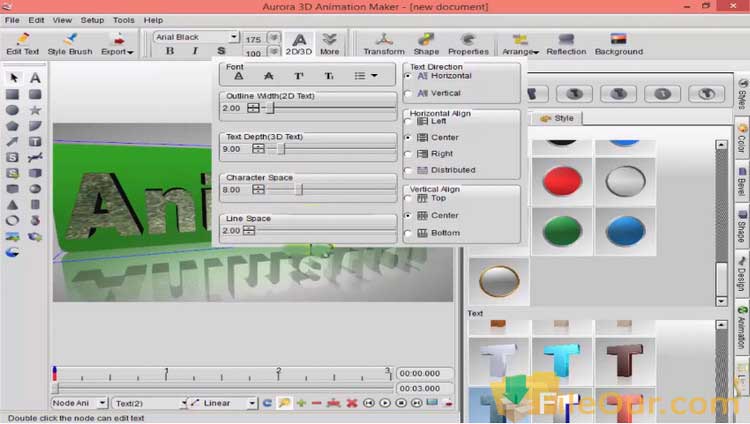Select Center under Horizontal Align
The width and height of the screenshot is (750, 424).
(x=408, y=138)
